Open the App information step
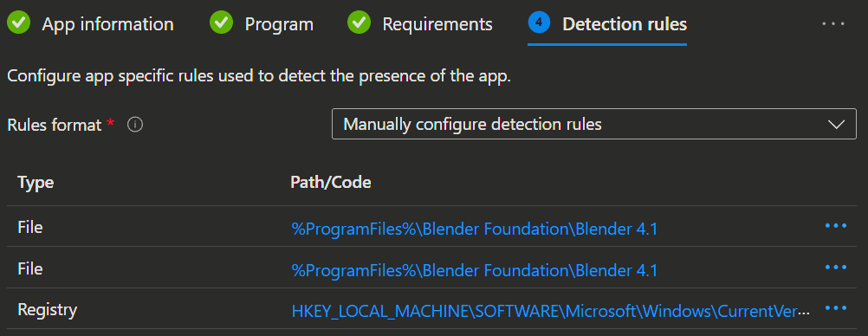This screenshot has width=868, height=336. coord(108,23)
